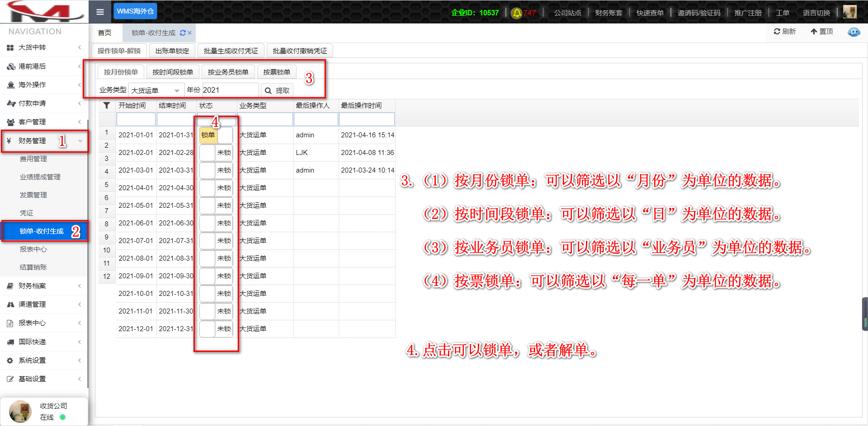This screenshot has height=426, width=868.
Task: Open the blue chat support icon
Action: pyautogui.click(x=854, y=32)
